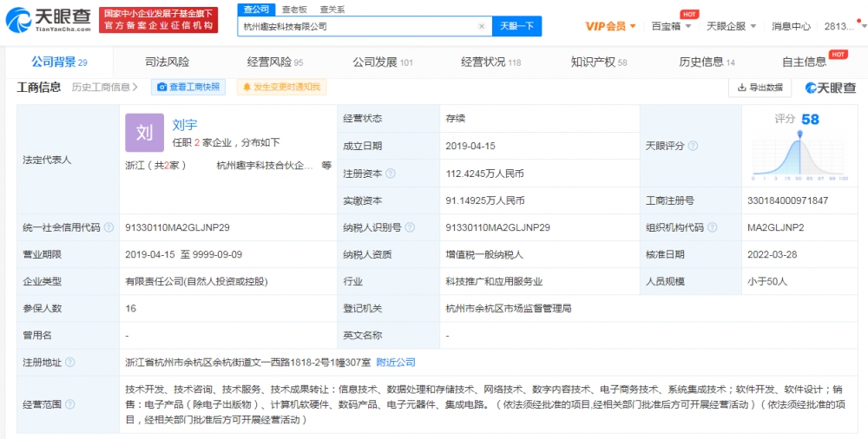Open the 天眼企服 dropdown menu
This screenshot has height=439, width=868.
[730, 26]
